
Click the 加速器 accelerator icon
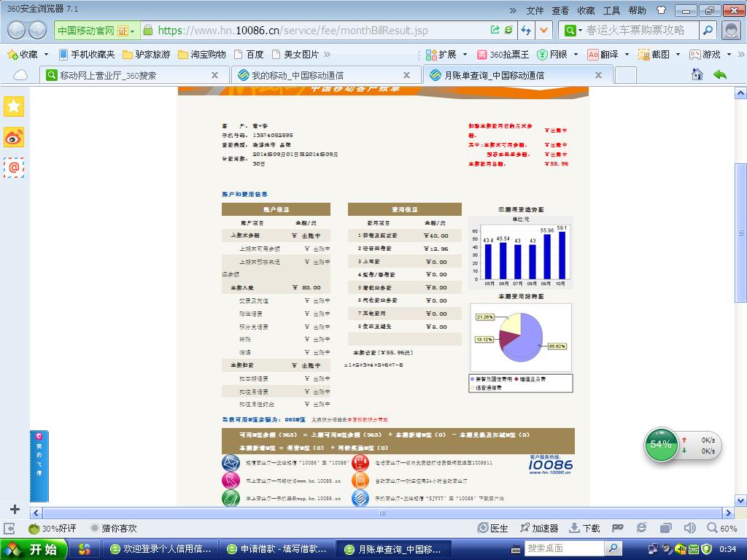[x=539, y=528]
